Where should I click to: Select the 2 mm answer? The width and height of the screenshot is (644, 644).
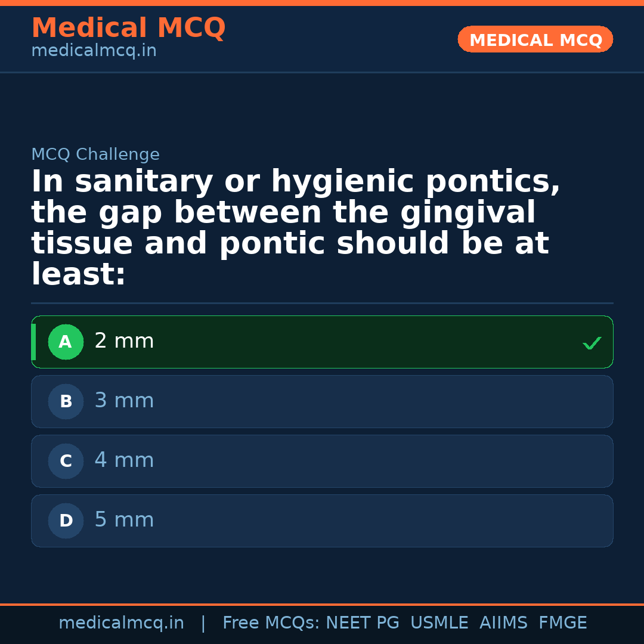[x=124, y=342]
